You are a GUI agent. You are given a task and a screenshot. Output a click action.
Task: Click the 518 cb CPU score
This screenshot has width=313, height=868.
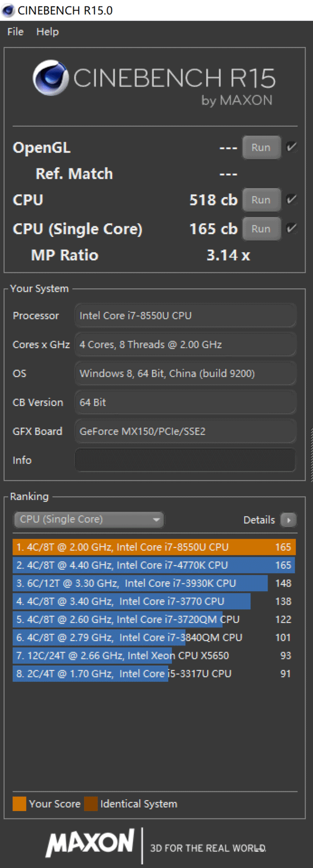[x=213, y=200]
